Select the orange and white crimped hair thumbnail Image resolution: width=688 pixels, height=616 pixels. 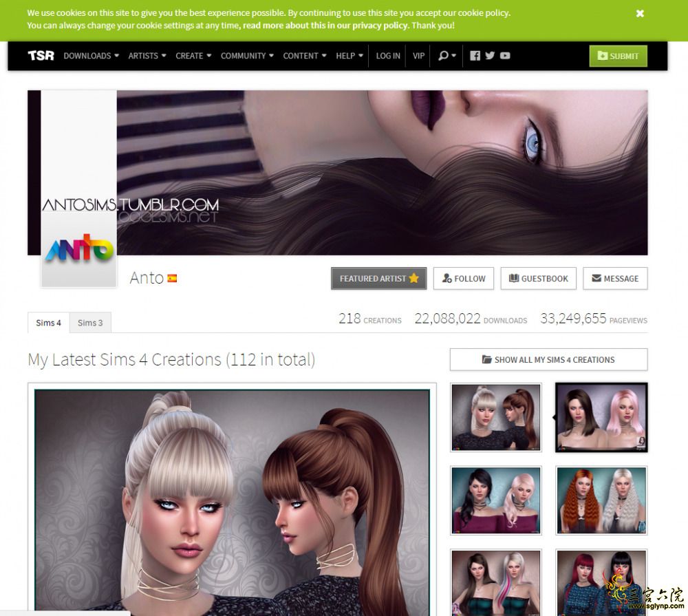pyautogui.click(x=601, y=500)
